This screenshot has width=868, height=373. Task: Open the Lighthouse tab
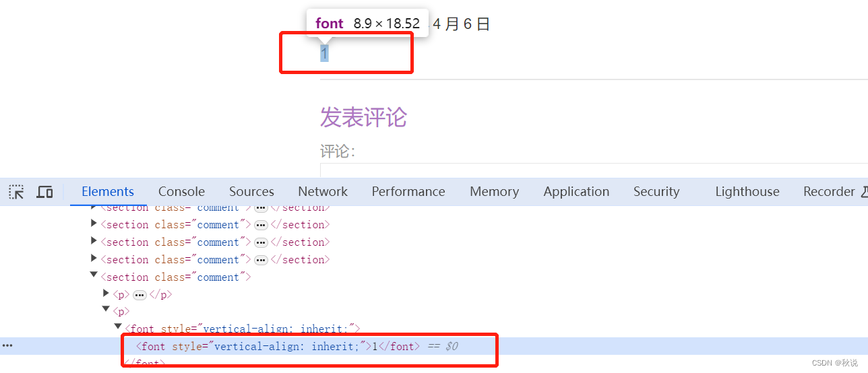coord(747,192)
